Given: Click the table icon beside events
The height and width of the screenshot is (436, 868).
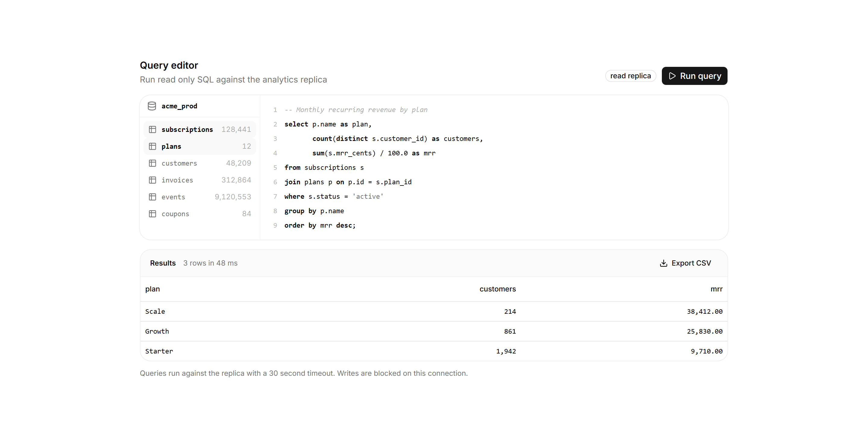Looking at the screenshot, I should click(152, 197).
